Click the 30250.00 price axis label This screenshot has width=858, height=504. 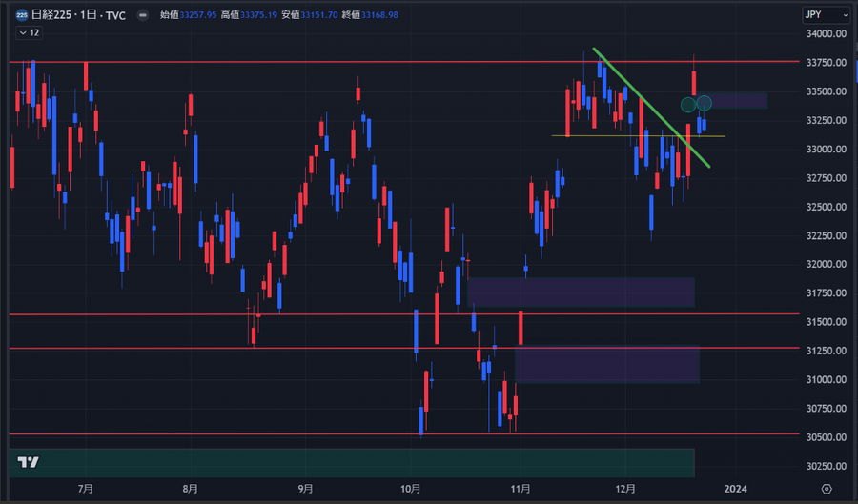pyautogui.click(x=827, y=466)
